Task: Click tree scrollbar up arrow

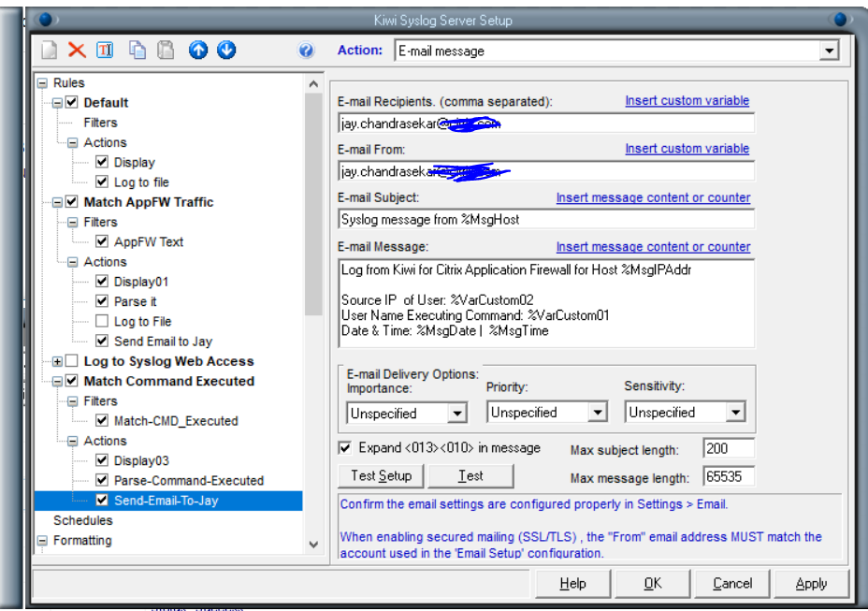Action: tap(313, 83)
